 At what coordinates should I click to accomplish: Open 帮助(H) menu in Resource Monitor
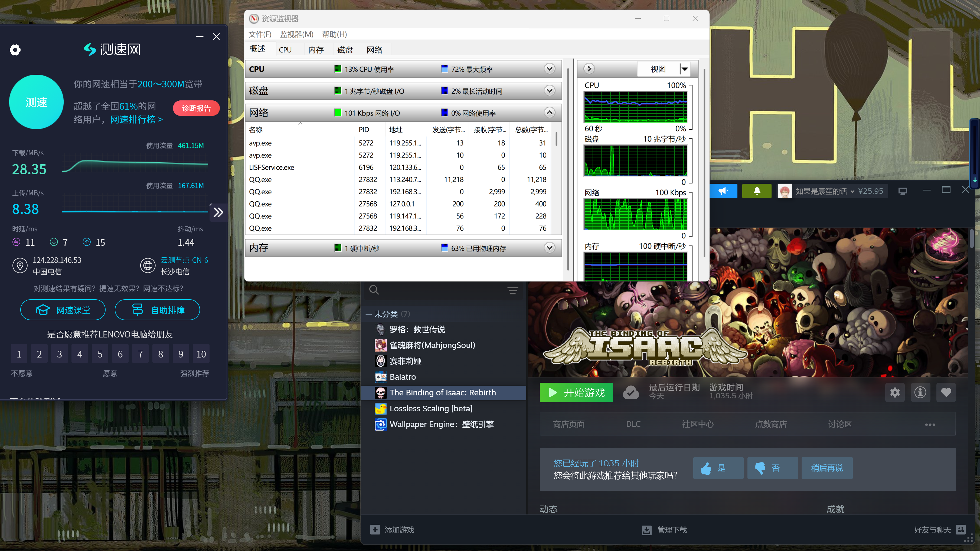[334, 34]
